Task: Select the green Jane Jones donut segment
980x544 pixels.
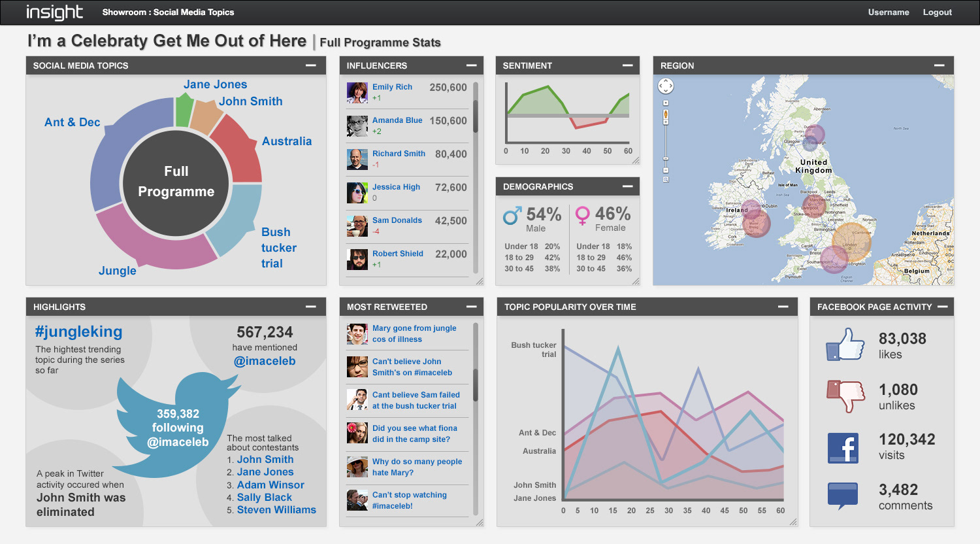Action: pos(184,111)
